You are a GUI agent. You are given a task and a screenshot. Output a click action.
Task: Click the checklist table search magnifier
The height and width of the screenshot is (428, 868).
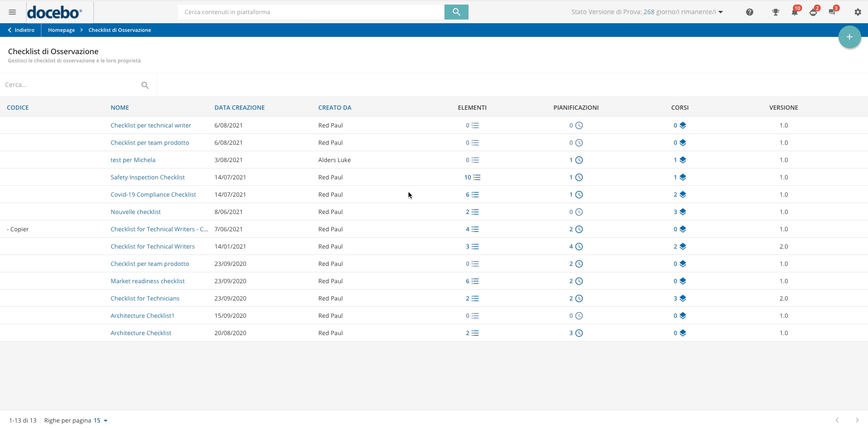[145, 85]
